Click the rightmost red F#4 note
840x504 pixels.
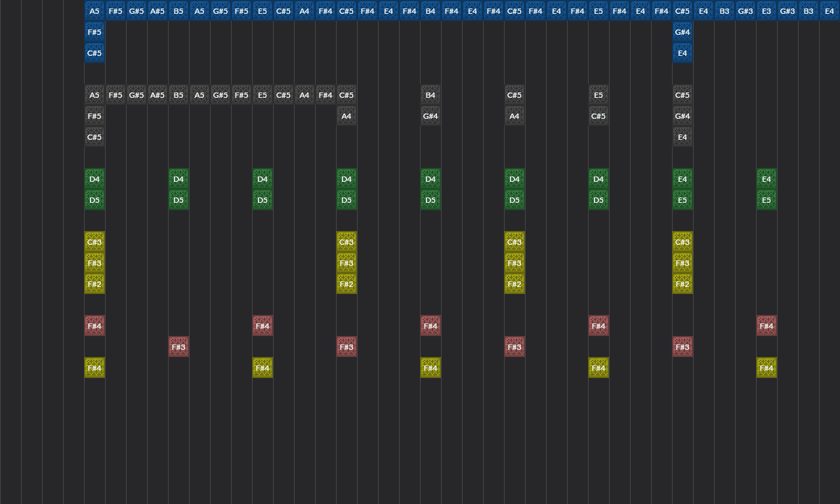click(x=766, y=326)
